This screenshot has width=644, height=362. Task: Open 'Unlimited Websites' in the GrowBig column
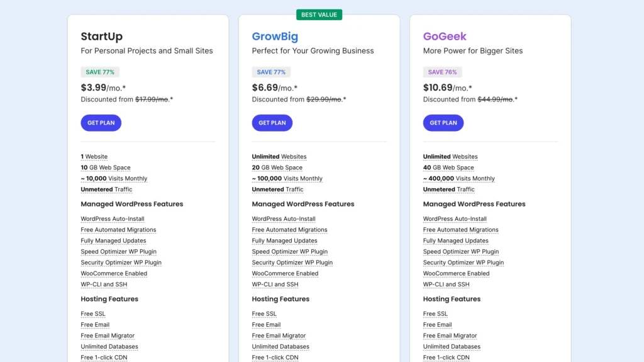coord(279,157)
